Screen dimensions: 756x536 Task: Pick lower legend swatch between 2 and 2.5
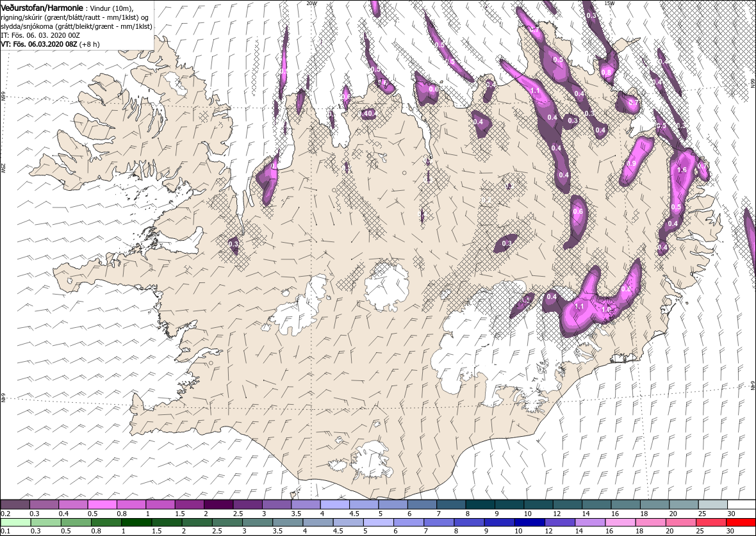click(197, 523)
